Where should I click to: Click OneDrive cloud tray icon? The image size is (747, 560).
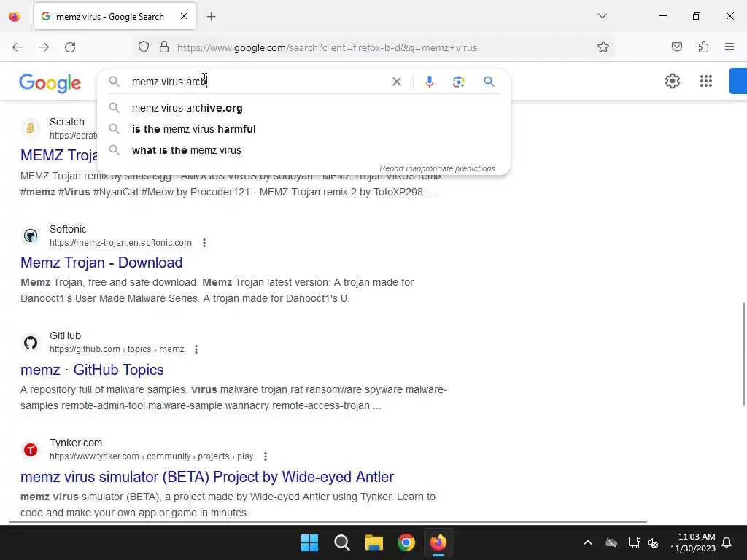[x=611, y=542]
